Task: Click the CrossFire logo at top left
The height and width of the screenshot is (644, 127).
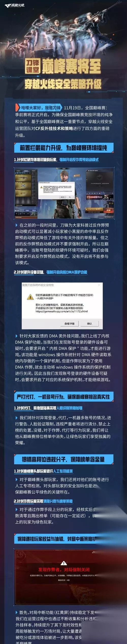Action: tap(14, 5)
